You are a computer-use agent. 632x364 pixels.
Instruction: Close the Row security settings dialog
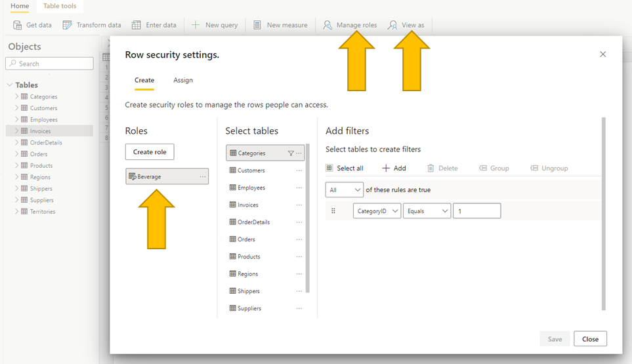(x=602, y=54)
